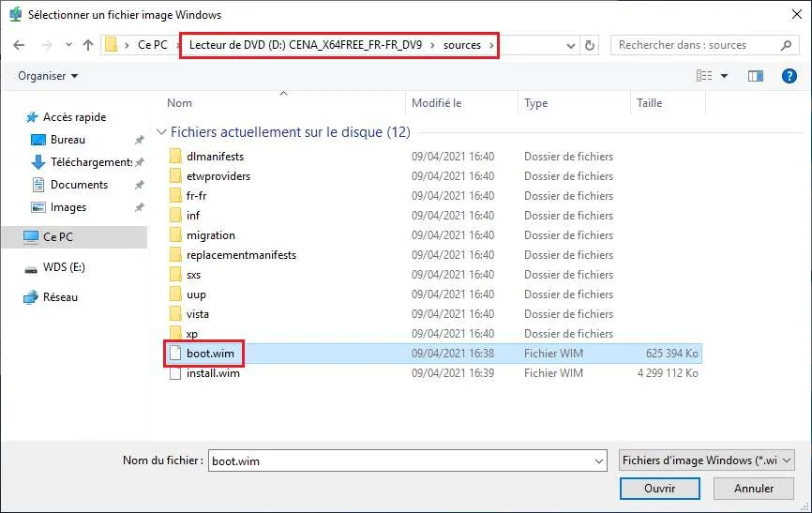The width and height of the screenshot is (812, 513).
Task: Refresh the sources folder
Action: pos(590,46)
